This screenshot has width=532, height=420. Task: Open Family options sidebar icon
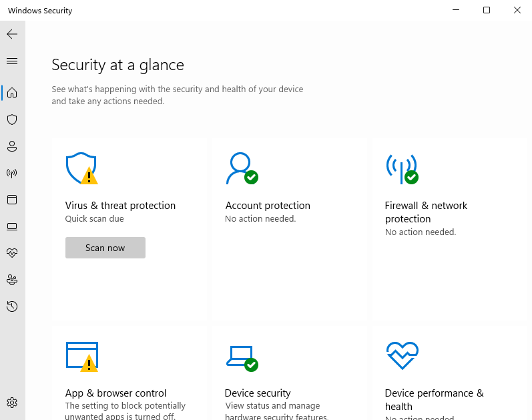click(x=12, y=280)
